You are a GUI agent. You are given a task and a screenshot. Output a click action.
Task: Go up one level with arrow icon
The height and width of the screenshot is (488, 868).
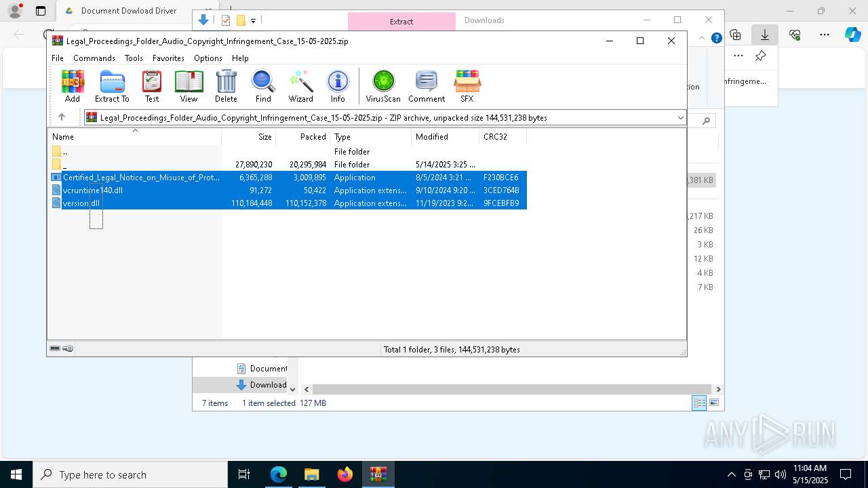61,117
